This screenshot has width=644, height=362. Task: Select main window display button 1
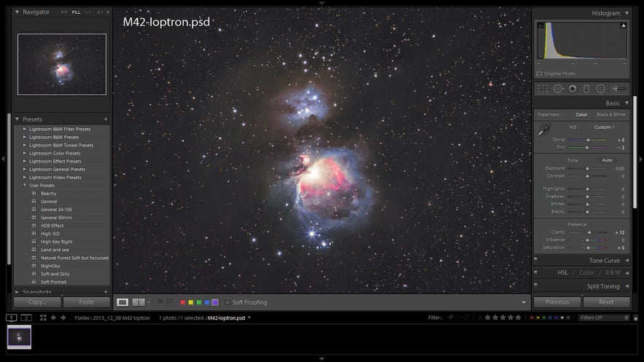tap(12, 318)
